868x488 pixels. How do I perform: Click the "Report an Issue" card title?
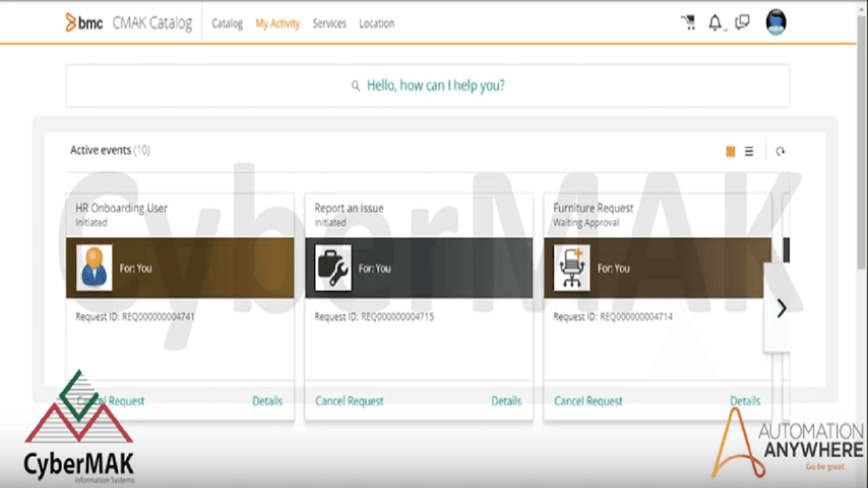349,208
